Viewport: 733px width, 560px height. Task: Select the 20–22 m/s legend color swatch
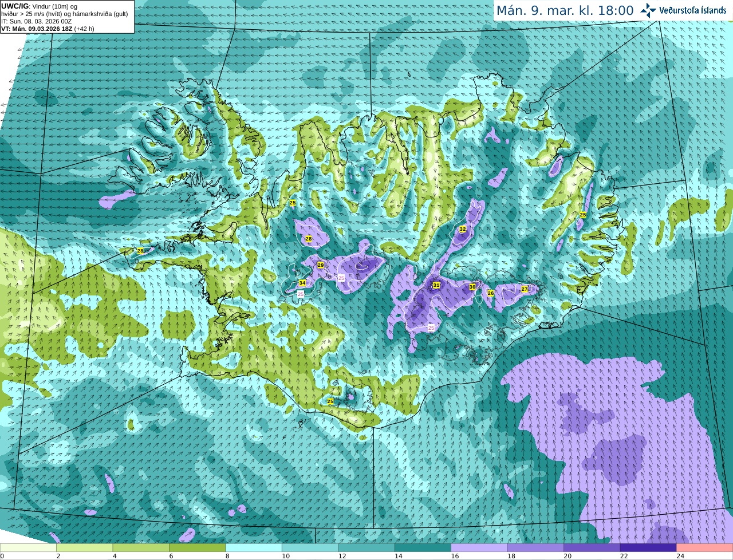[x=592, y=547]
